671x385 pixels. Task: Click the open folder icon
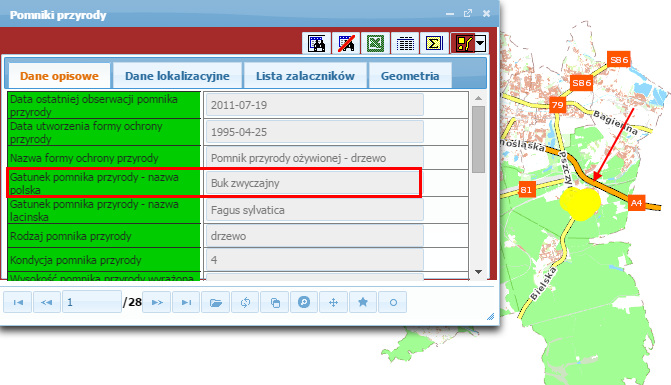[215, 302]
